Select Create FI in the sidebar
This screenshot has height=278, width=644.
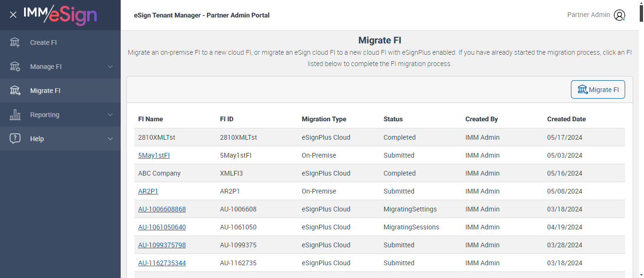click(x=43, y=42)
